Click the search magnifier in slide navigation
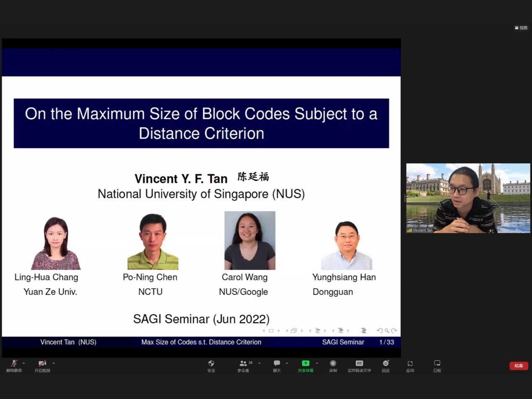Viewport: 532px width, 399px height. tap(387, 331)
